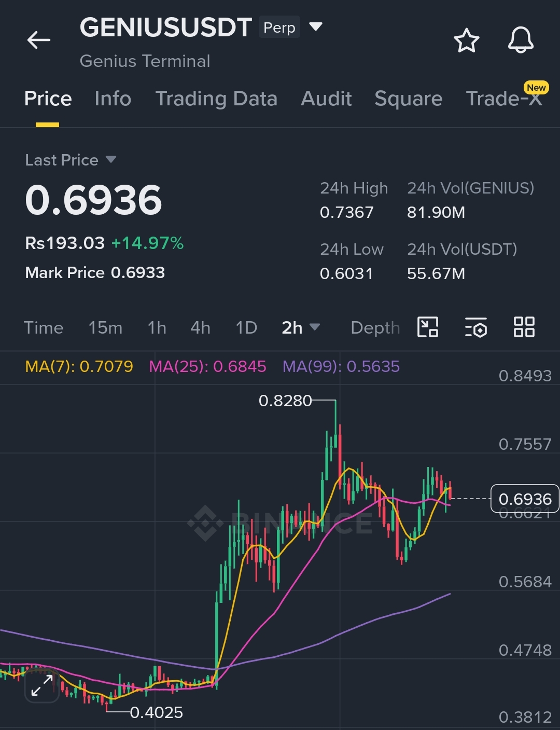Add GENIUSUSDT to favorites with the star icon
Screen dimensions: 560x730
pyautogui.click(x=466, y=40)
